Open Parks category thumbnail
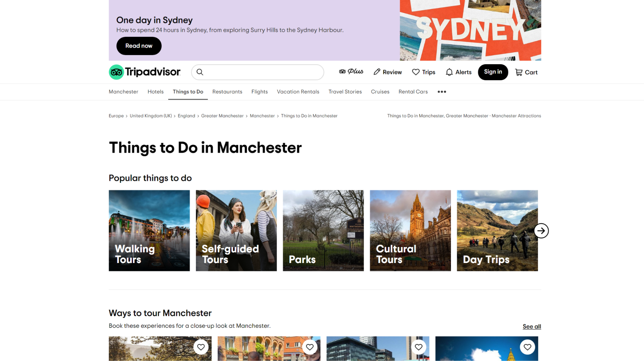The height and width of the screenshot is (361, 644). pyautogui.click(x=323, y=230)
